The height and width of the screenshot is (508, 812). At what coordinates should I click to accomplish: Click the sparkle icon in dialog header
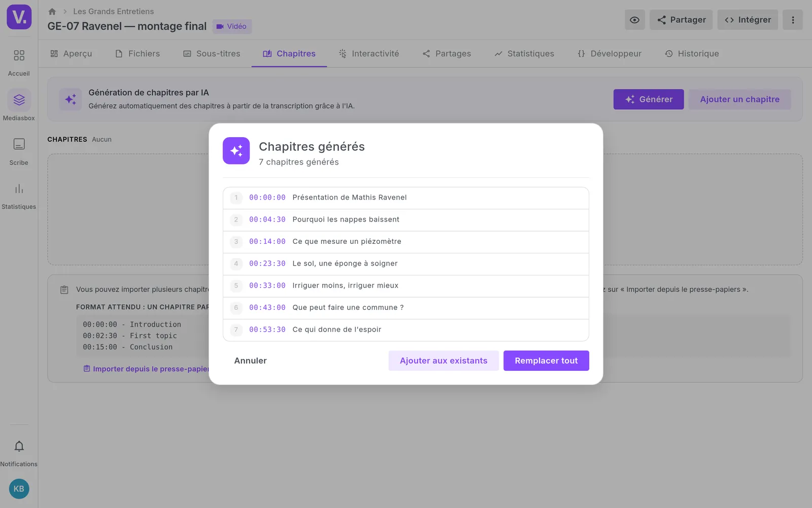pyautogui.click(x=236, y=151)
